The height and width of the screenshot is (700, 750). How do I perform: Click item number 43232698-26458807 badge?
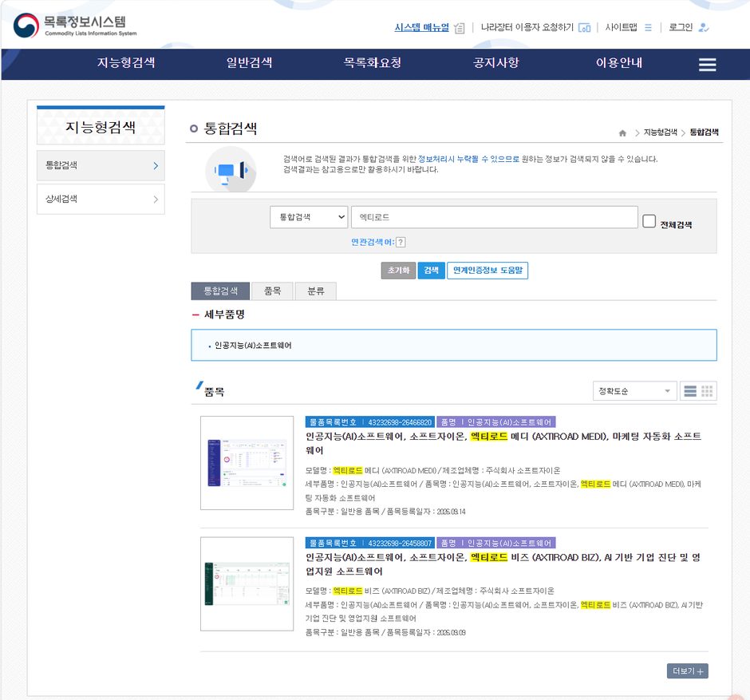[369, 543]
